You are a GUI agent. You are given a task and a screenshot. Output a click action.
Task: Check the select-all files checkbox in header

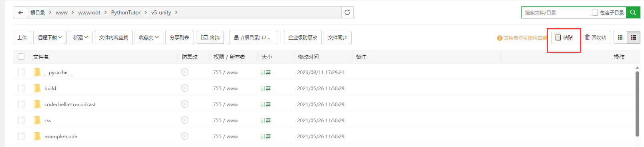click(x=21, y=56)
